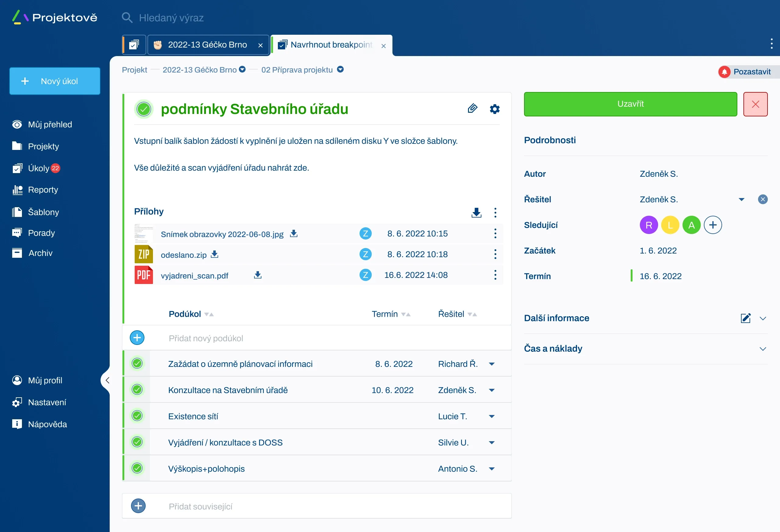
Task: Edit Další informace using the pencil icon
Action: click(x=746, y=318)
